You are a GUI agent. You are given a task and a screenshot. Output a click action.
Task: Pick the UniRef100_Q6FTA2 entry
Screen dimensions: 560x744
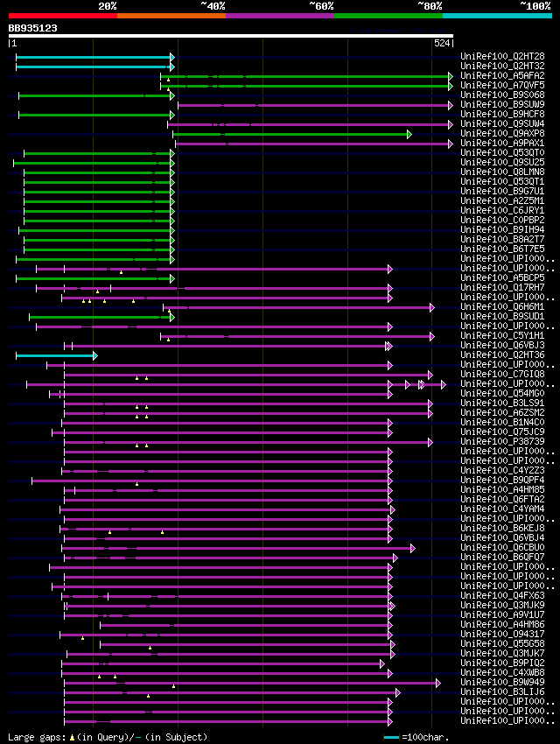click(x=502, y=500)
